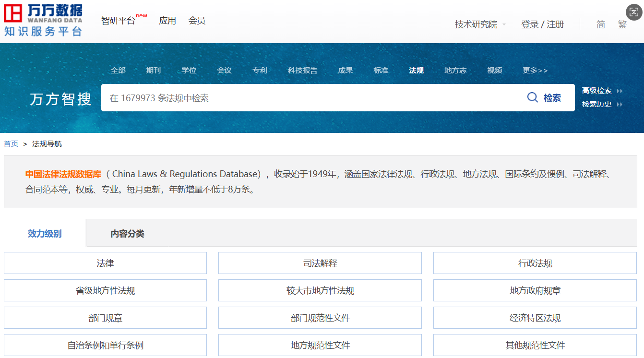Viewport: 644px width, 358px height.
Task: Click the regulations search input field
Action: (312, 98)
